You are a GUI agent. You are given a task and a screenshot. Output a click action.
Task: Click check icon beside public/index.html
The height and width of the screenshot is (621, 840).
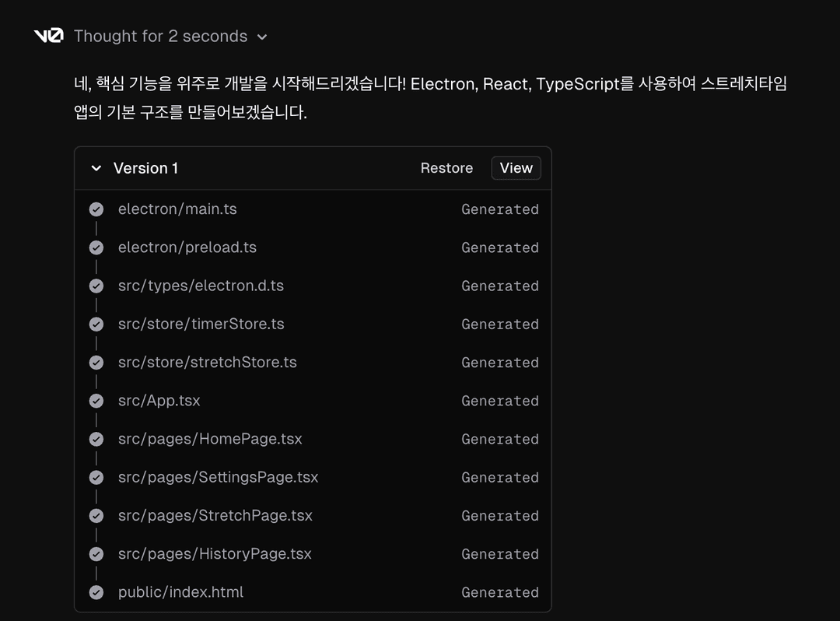click(x=96, y=592)
